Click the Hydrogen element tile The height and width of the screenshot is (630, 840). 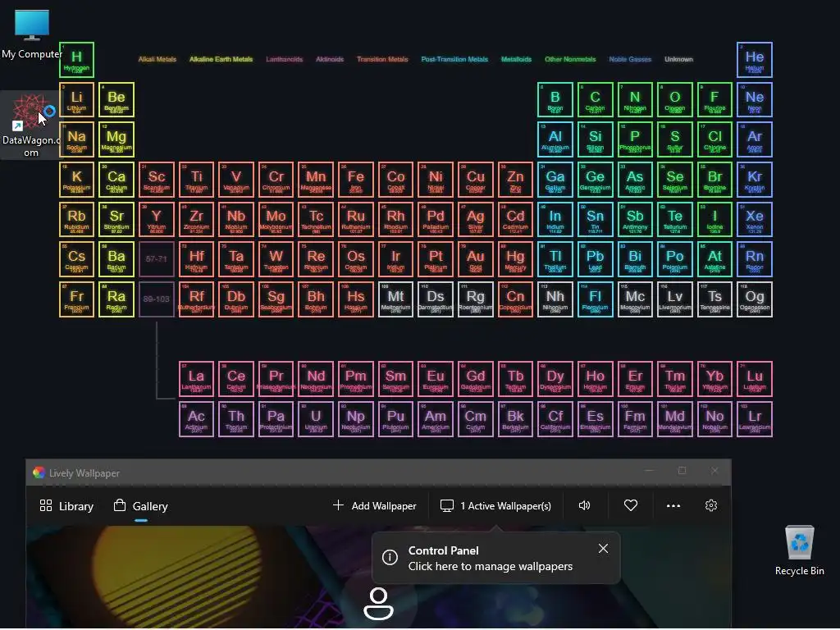click(x=76, y=59)
